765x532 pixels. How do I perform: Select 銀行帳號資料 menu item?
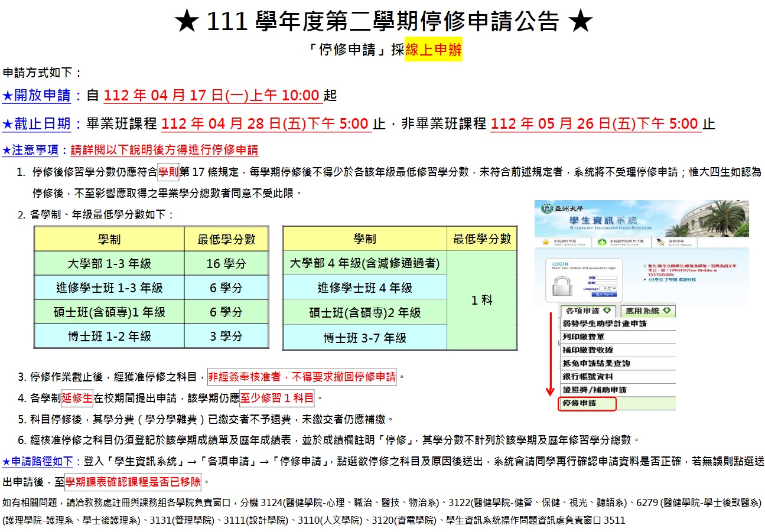617,377
